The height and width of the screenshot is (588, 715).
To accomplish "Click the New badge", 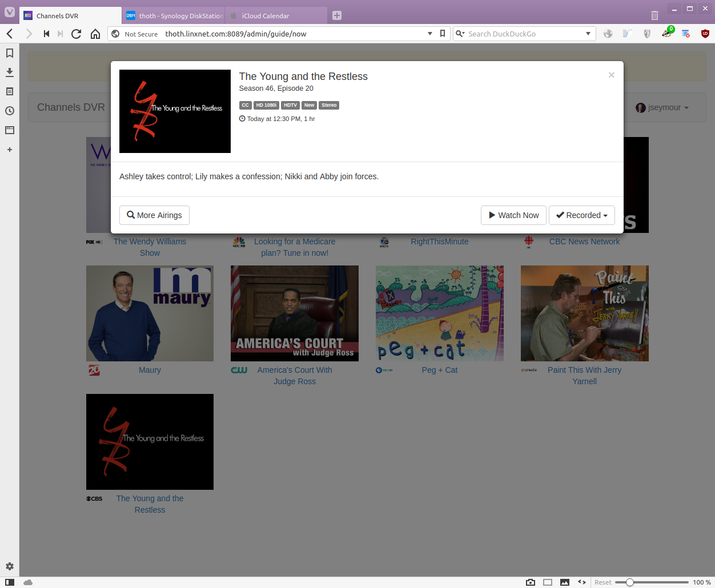I will click(309, 105).
